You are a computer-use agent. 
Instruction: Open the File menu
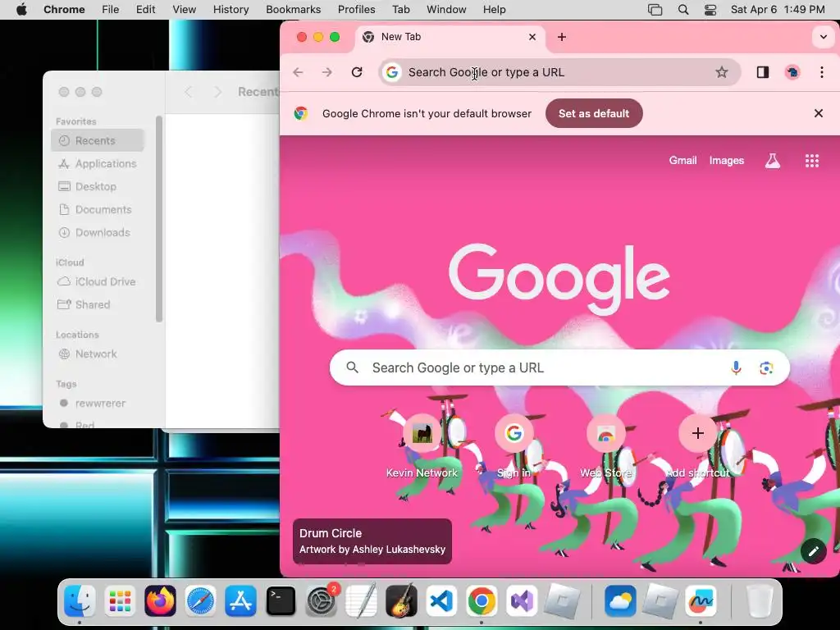point(111,10)
